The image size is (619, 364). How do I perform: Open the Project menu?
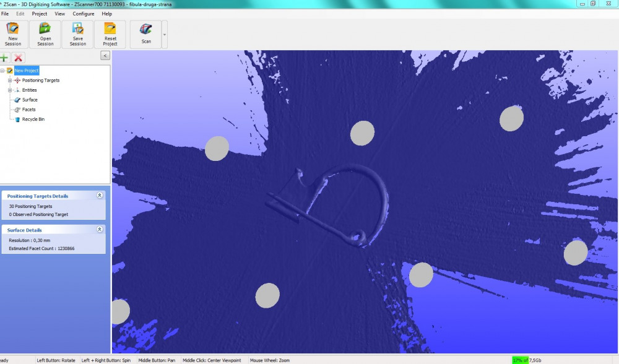(x=40, y=14)
